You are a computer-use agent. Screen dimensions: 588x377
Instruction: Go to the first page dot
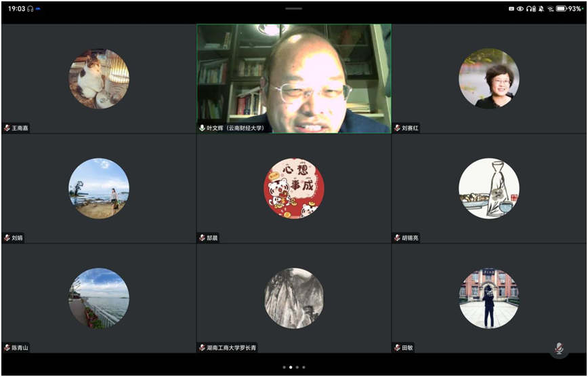284,367
